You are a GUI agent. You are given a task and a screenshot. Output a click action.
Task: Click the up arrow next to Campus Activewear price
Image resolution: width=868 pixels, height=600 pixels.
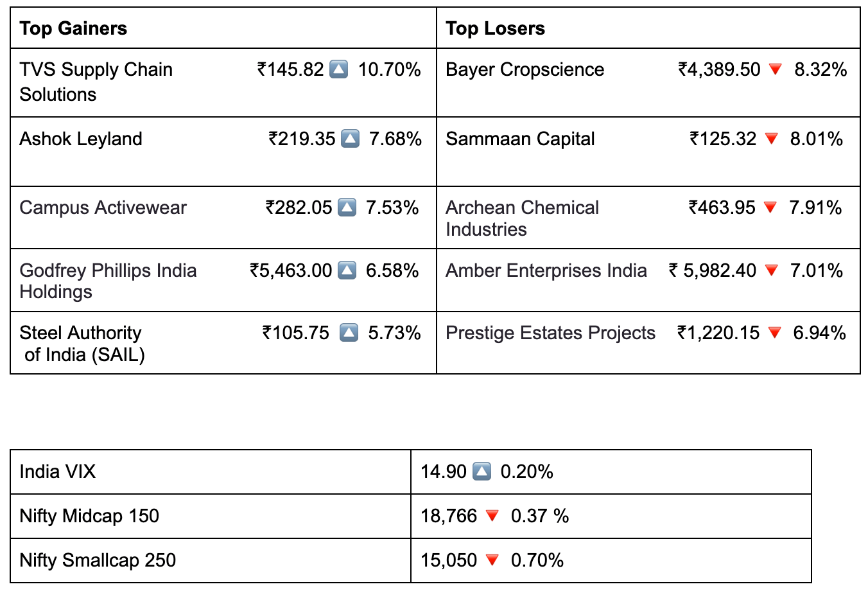point(347,207)
